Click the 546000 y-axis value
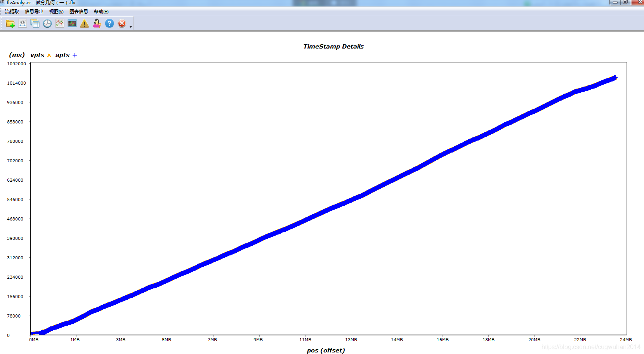Viewport: 644px width, 354px height. [x=15, y=200]
